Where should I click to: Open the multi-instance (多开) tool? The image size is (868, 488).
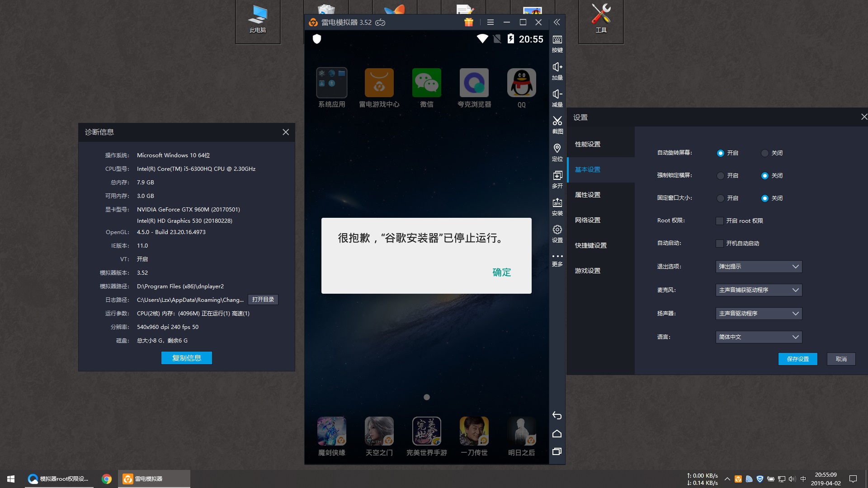coord(557,179)
